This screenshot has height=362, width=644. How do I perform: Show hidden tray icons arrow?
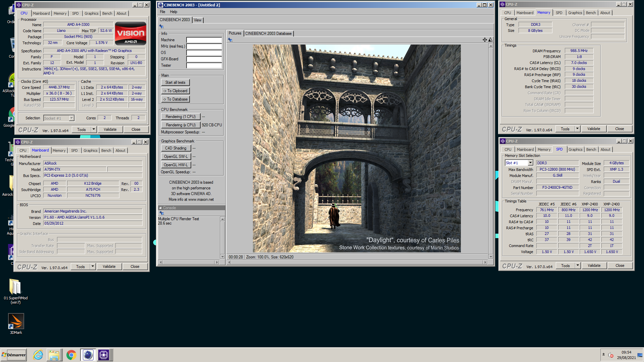[x=603, y=355]
